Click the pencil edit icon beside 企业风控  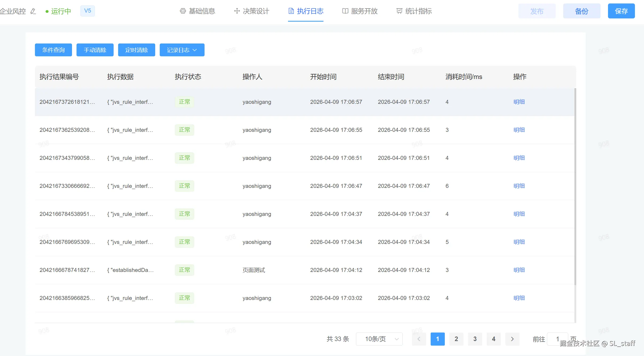(x=33, y=11)
